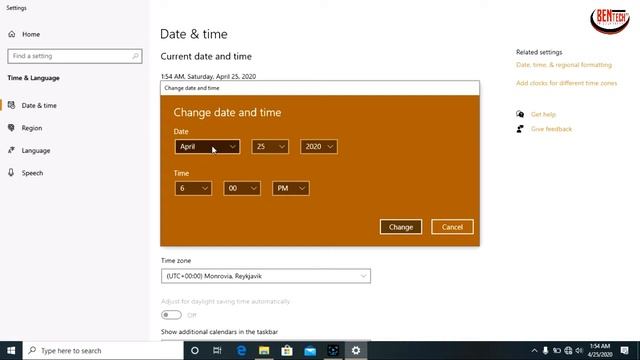The height and width of the screenshot is (360, 640).
Task: Click the Region sidebar globe icon
Action: (11, 128)
